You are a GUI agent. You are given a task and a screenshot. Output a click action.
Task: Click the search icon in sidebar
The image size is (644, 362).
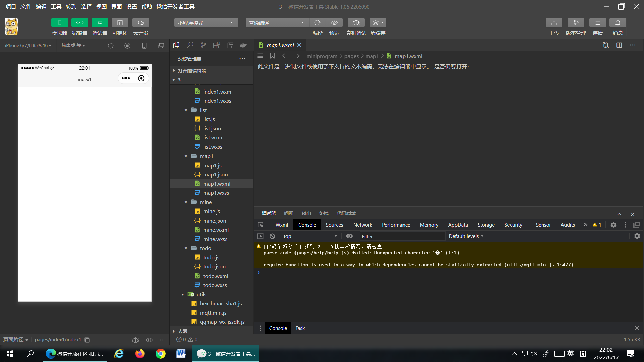pyautogui.click(x=190, y=45)
